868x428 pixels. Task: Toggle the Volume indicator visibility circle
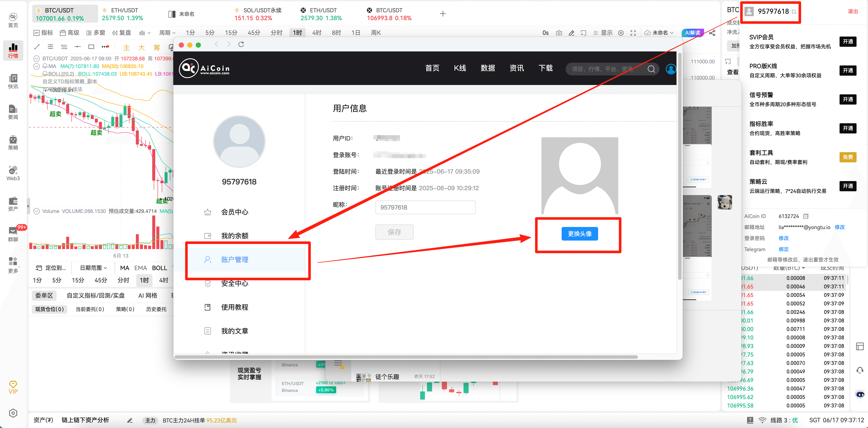click(x=36, y=211)
